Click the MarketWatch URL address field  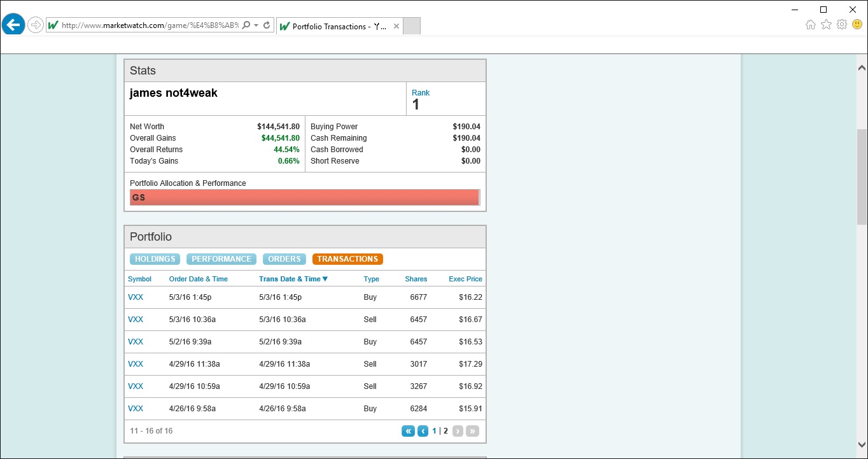pyautogui.click(x=150, y=25)
